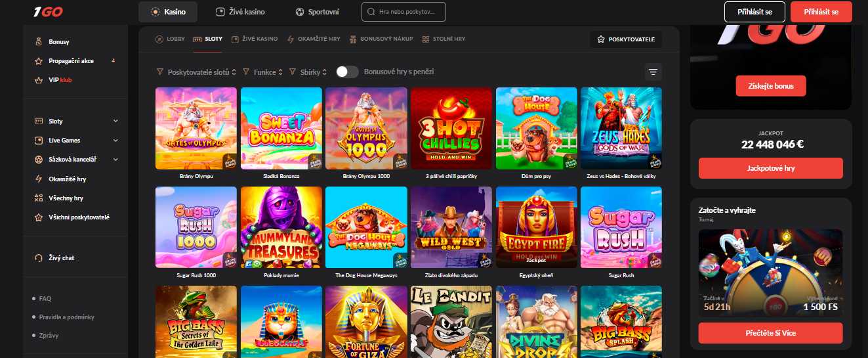Open the Wild West Gold thumbnail
Screen dimensions: 868x358
pos(451,227)
